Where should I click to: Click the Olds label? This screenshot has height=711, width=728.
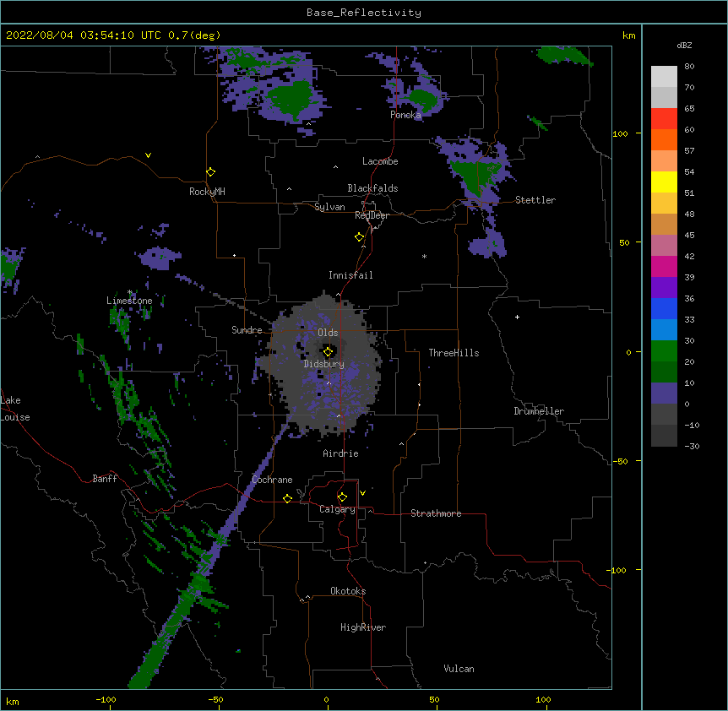click(328, 333)
